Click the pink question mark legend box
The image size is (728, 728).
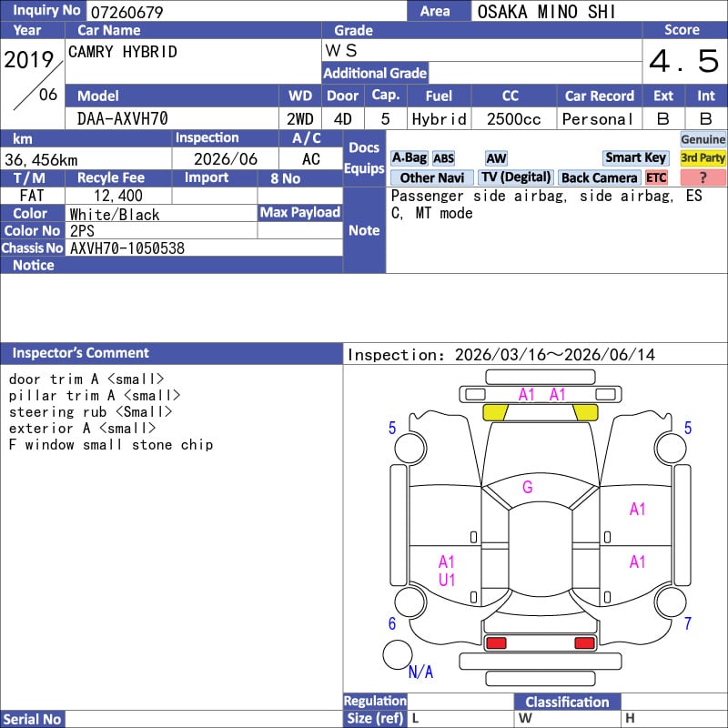(703, 177)
